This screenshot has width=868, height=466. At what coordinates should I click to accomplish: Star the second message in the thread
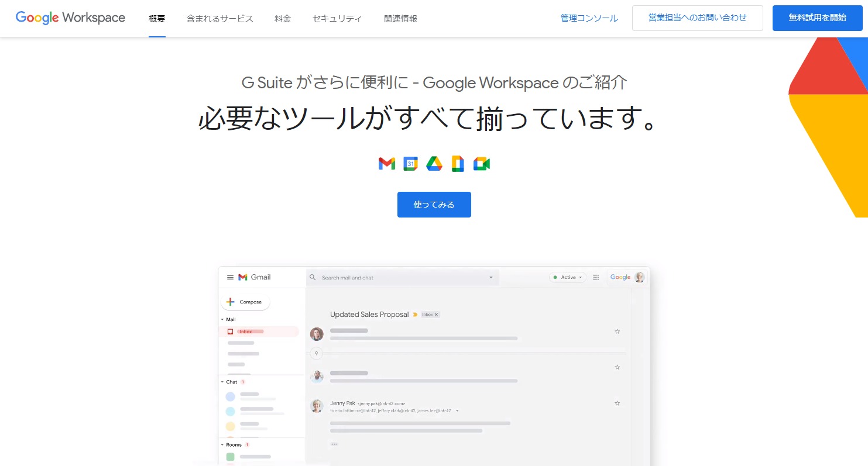click(617, 367)
